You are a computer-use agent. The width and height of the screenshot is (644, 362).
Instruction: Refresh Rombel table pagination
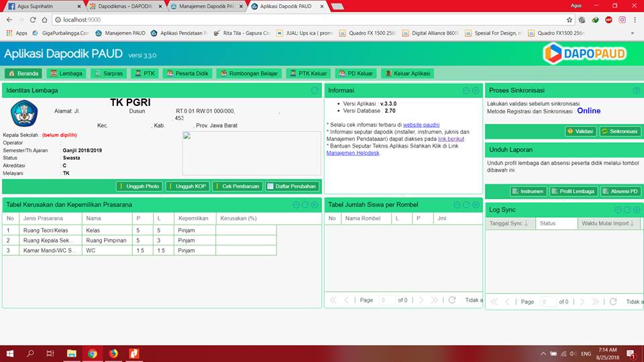click(x=452, y=300)
